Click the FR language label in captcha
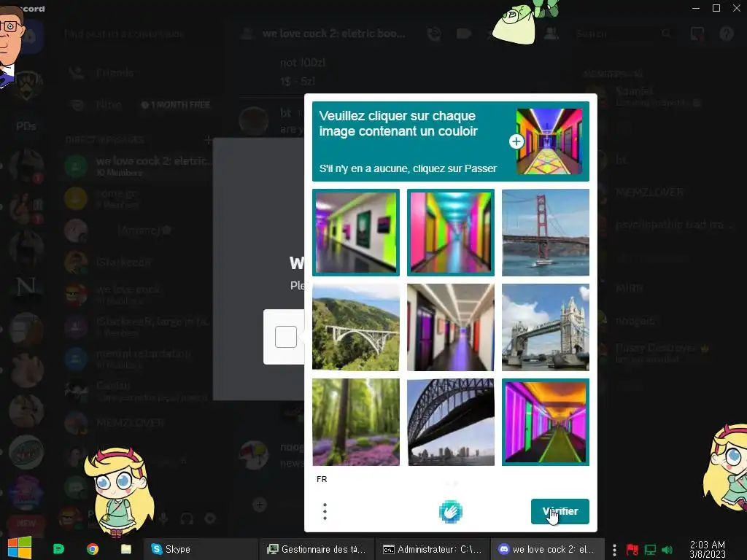This screenshot has height=560, width=747. pos(322,479)
